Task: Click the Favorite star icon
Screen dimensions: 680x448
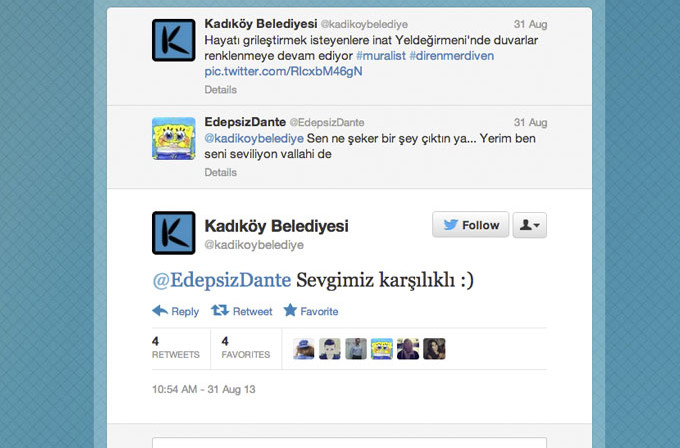Action: [290, 310]
